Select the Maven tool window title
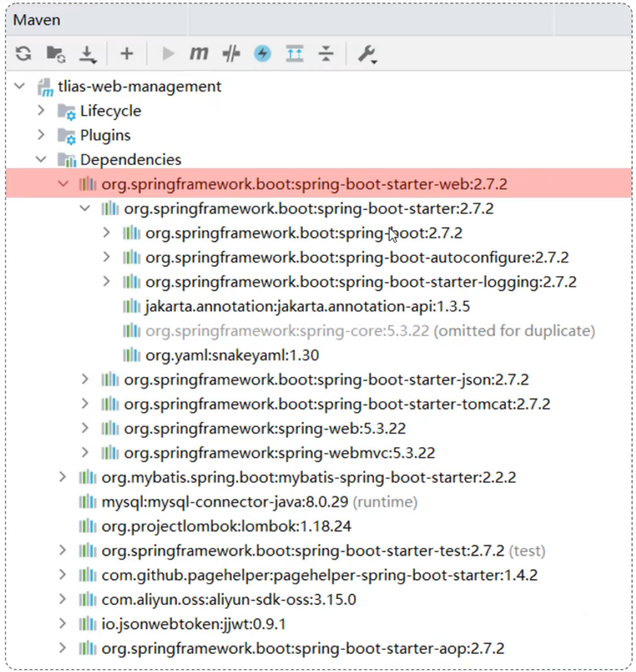 tap(37, 20)
